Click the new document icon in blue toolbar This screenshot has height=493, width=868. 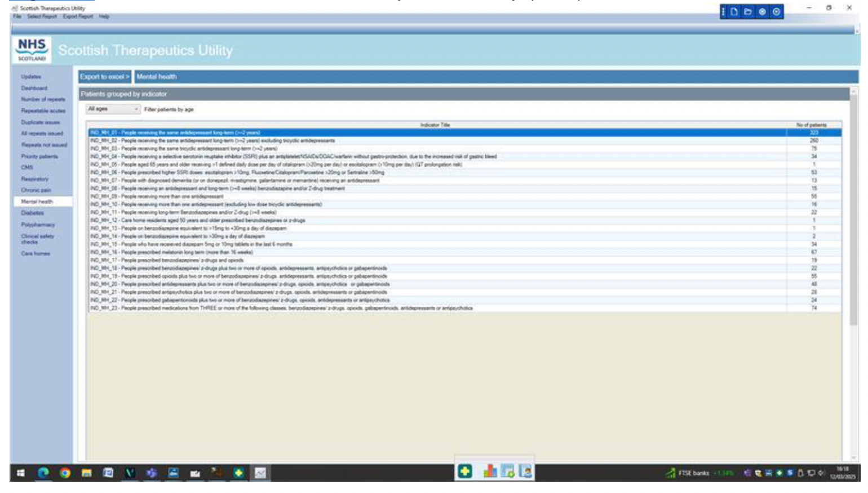[x=734, y=12]
